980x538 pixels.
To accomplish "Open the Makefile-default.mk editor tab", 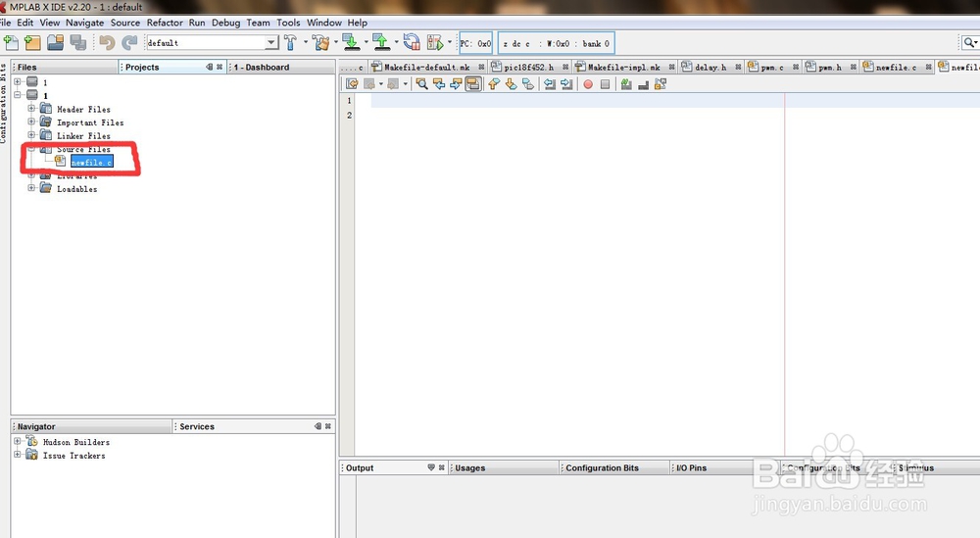I will click(x=427, y=67).
